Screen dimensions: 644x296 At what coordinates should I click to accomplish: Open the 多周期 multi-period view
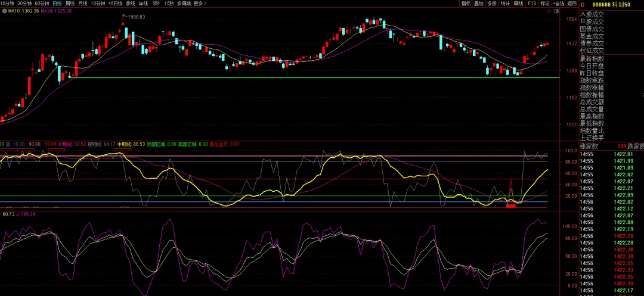click(x=184, y=4)
